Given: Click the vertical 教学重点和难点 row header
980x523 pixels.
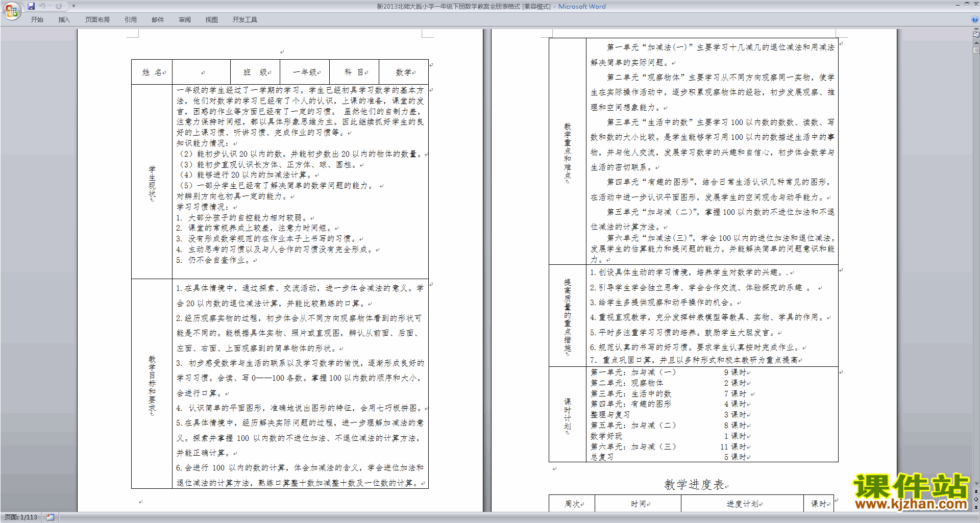Looking at the screenshot, I should click(568, 151).
